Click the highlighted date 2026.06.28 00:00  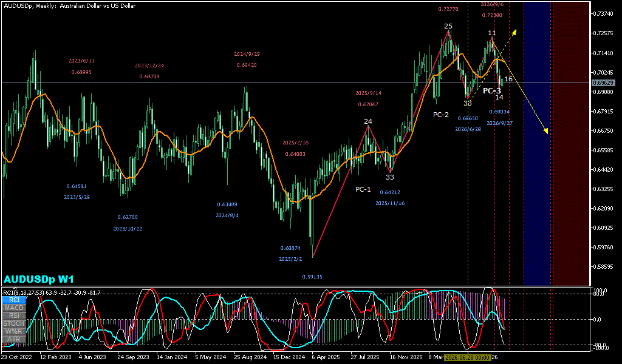(x=468, y=357)
